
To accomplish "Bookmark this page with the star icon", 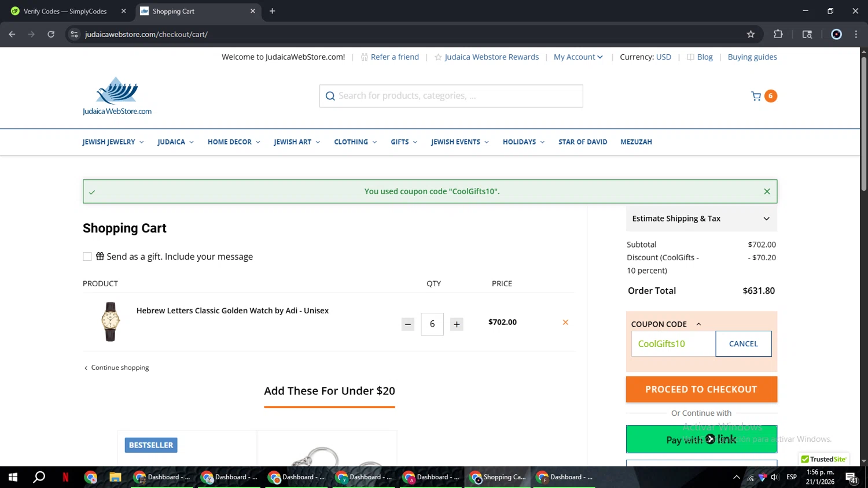I will [x=751, y=34].
